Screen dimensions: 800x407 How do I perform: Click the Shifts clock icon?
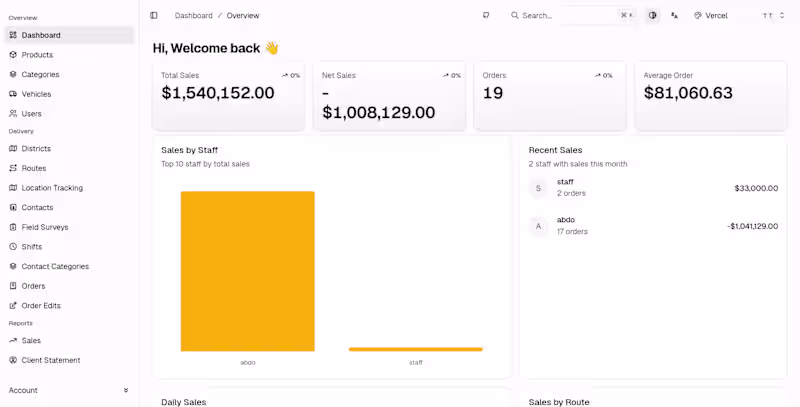(x=13, y=247)
